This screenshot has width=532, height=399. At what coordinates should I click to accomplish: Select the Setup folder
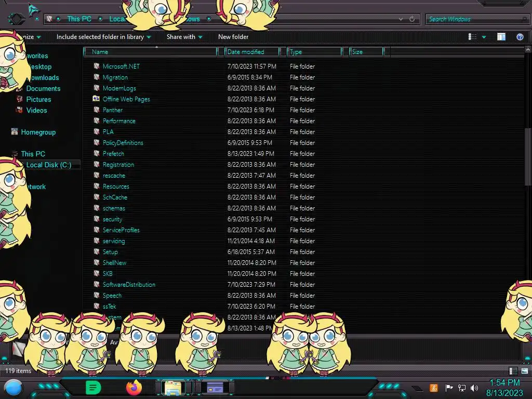click(x=110, y=252)
